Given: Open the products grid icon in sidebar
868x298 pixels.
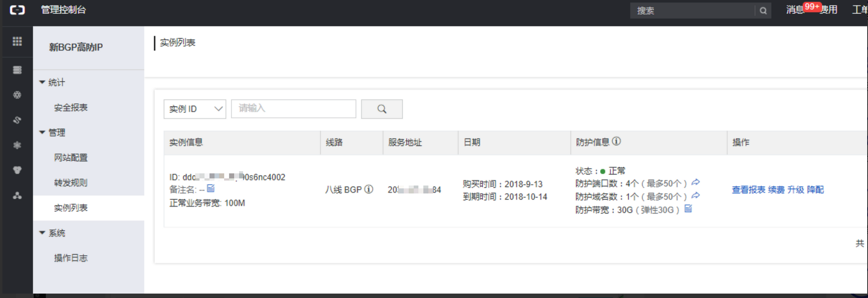Looking at the screenshot, I should (x=17, y=41).
